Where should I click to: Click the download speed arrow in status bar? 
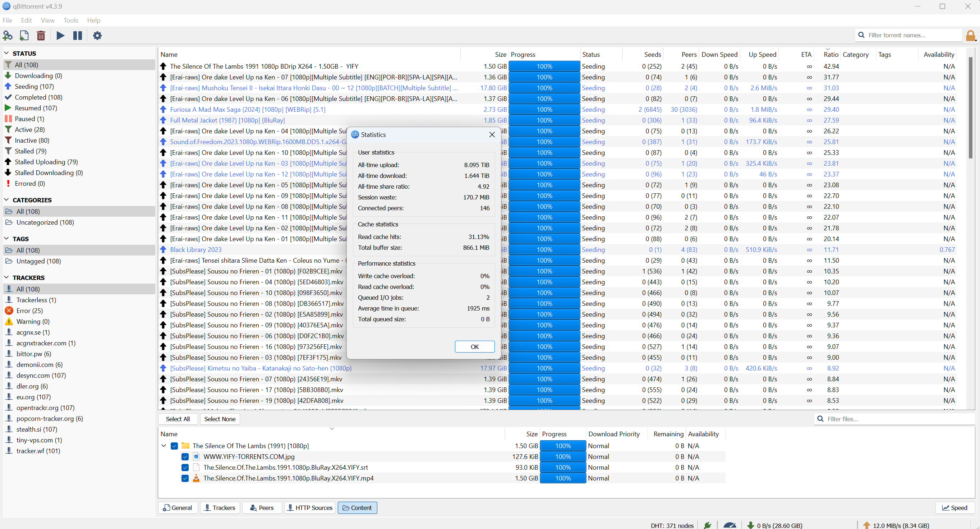751,525
